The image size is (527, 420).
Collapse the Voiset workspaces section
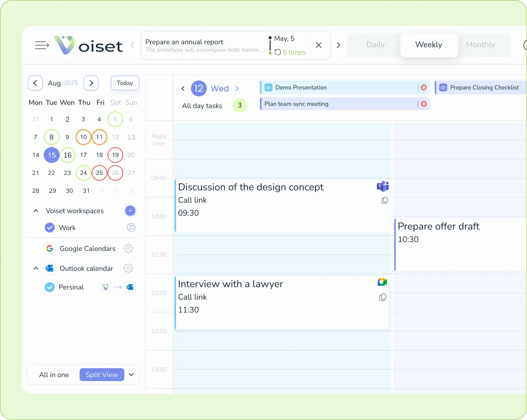pos(36,211)
